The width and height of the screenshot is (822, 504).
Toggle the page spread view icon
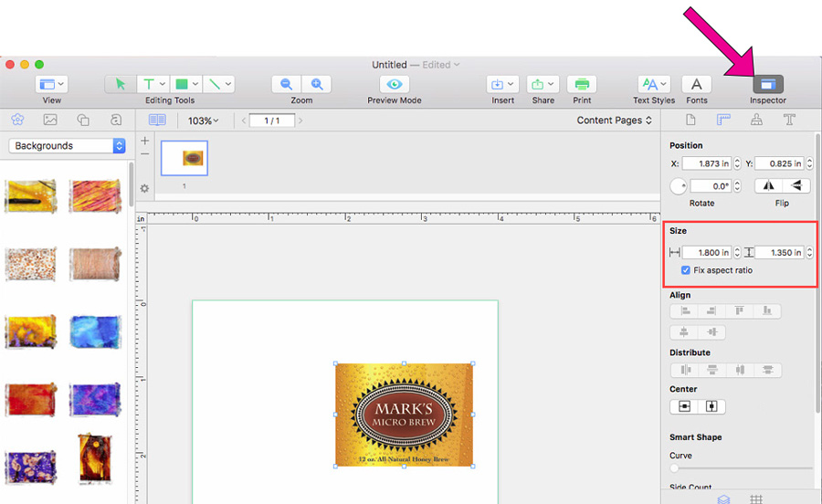click(x=157, y=121)
